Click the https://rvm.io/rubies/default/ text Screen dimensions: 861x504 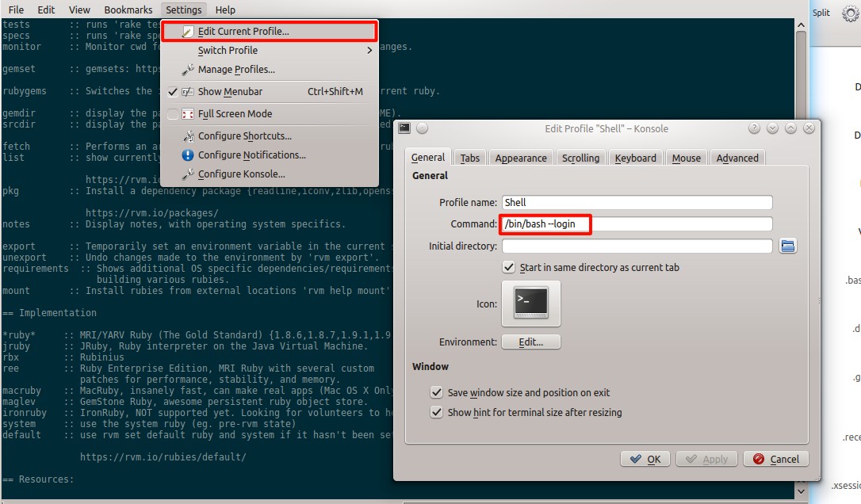pos(163,456)
